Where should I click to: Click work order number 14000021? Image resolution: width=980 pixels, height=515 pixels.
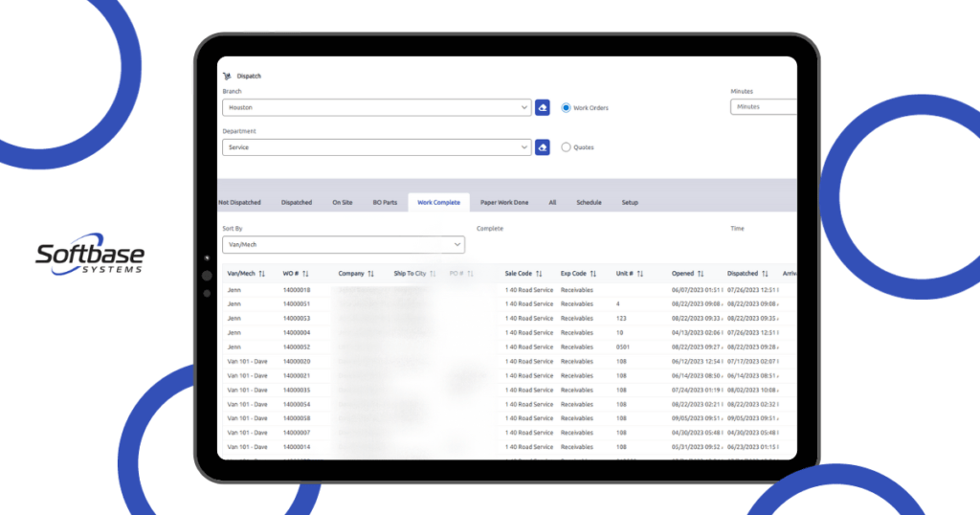(297, 375)
